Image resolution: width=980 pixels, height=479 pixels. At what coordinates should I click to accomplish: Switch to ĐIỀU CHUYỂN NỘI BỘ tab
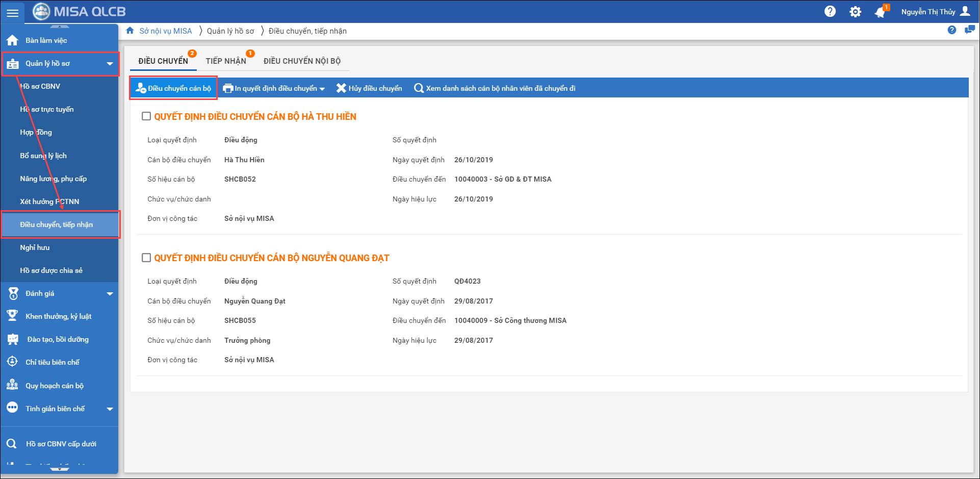coord(302,61)
